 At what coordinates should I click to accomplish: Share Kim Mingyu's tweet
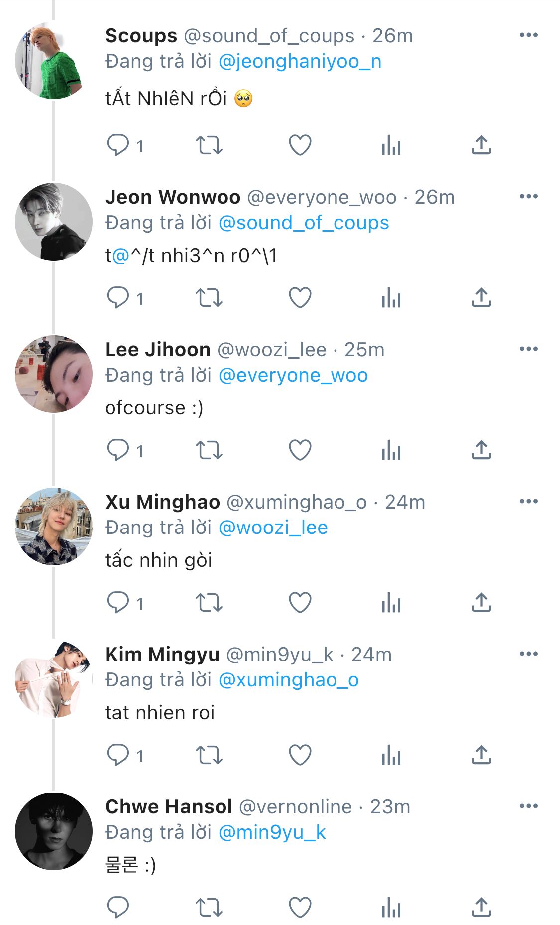click(481, 755)
